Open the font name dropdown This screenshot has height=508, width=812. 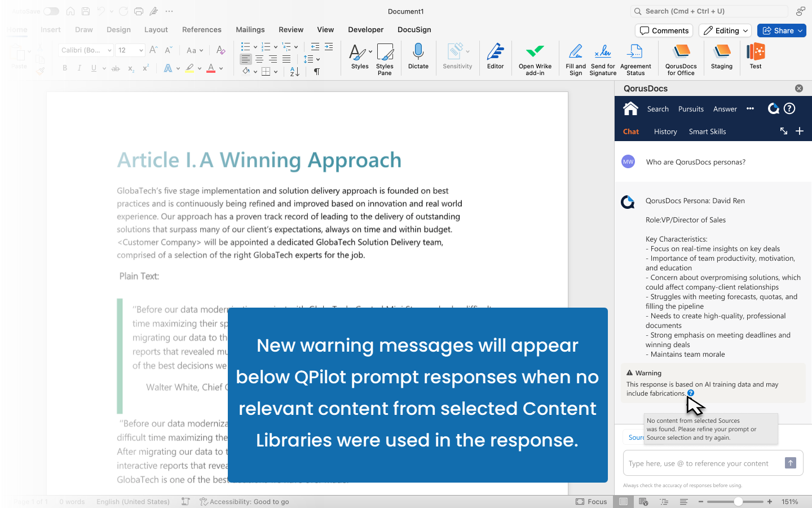click(109, 50)
